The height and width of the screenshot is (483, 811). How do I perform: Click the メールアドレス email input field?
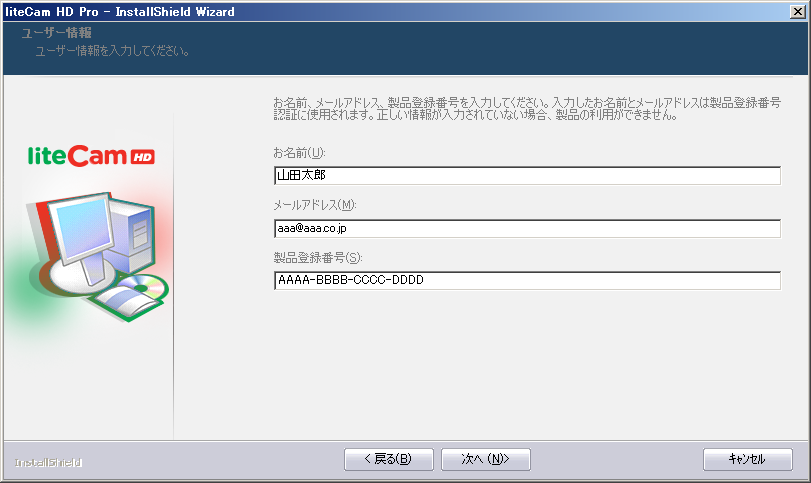coord(527,228)
